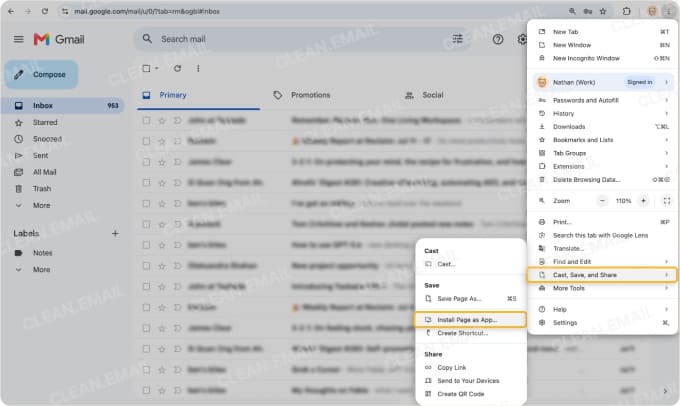Choose Install Page as App
The width and height of the screenshot is (680, 406).
point(471,320)
